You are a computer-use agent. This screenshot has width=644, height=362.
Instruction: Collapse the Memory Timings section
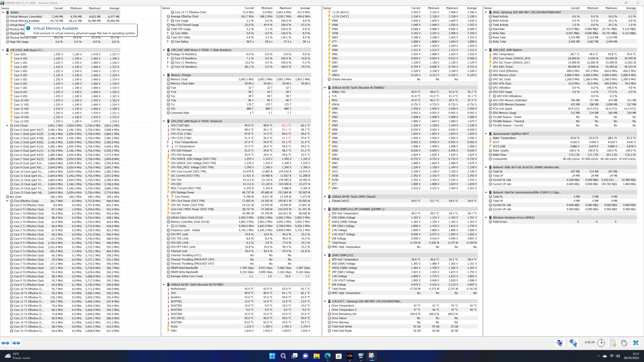(164, 75)
